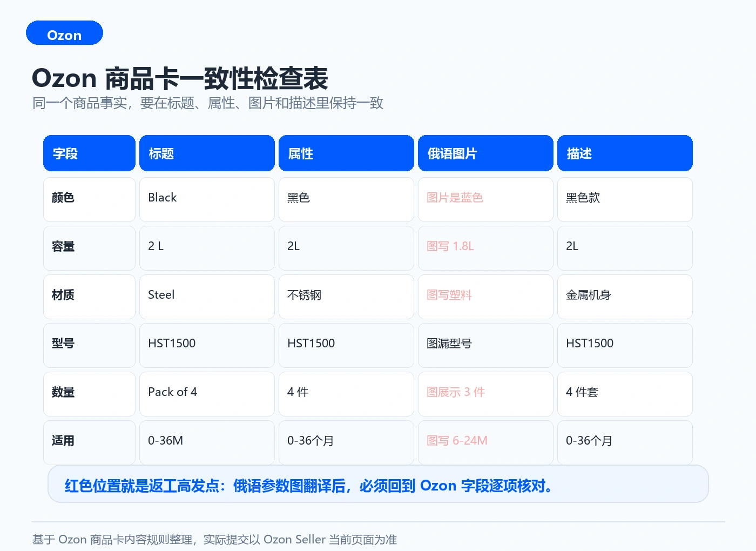The height and width of the screenshot is (551, 756).
Task: Click the '4 件' attribute cell
Action: 346,394
